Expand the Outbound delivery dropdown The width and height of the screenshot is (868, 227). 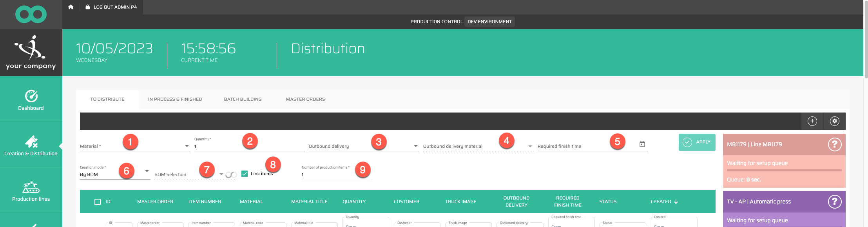(x=415, y=146)
